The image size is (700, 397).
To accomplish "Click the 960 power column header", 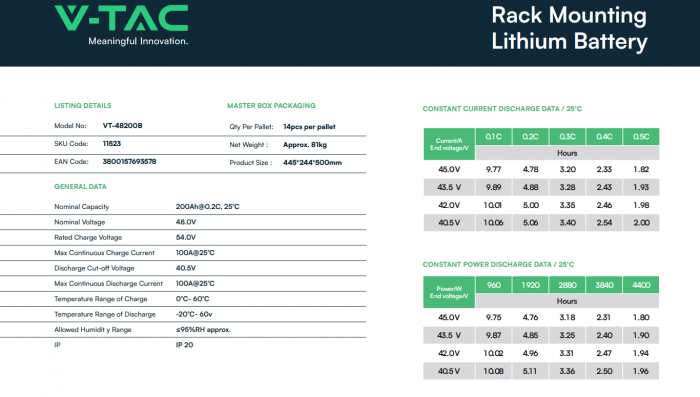I will pos(494,285).
